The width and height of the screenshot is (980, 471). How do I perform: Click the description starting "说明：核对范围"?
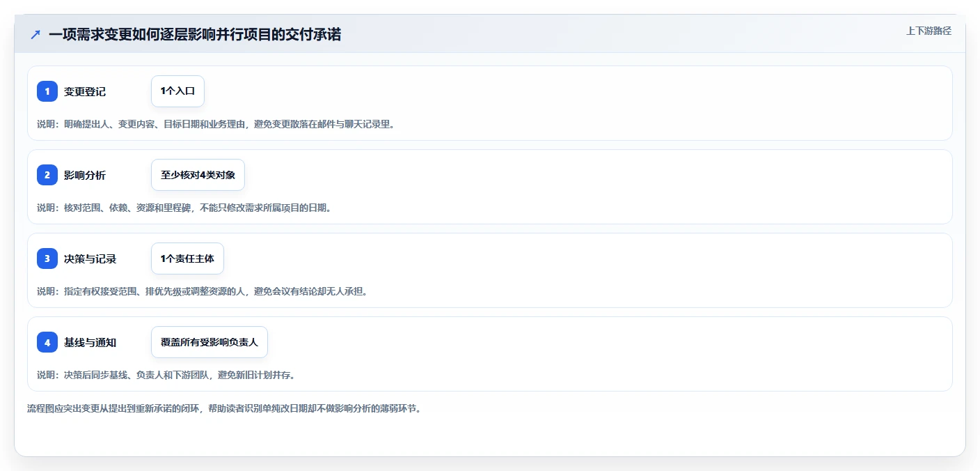pyautogui.click(x=184, y=208)
